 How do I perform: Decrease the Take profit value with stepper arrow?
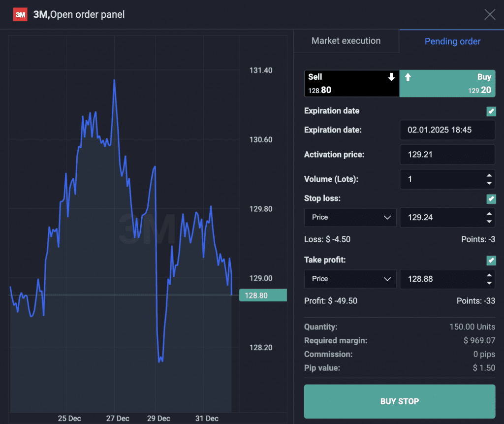coord(489,282)
